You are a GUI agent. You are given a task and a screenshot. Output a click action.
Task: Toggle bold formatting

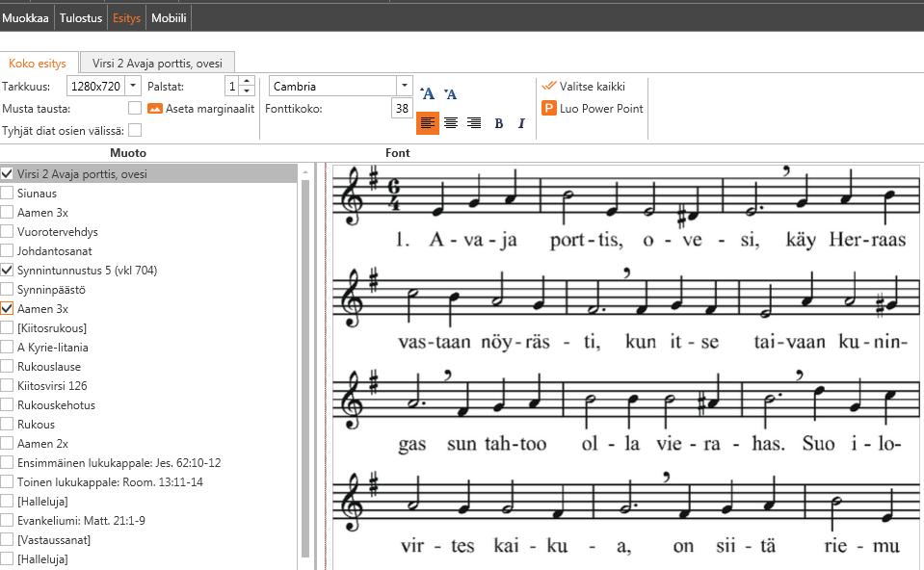tap(498, 123)
